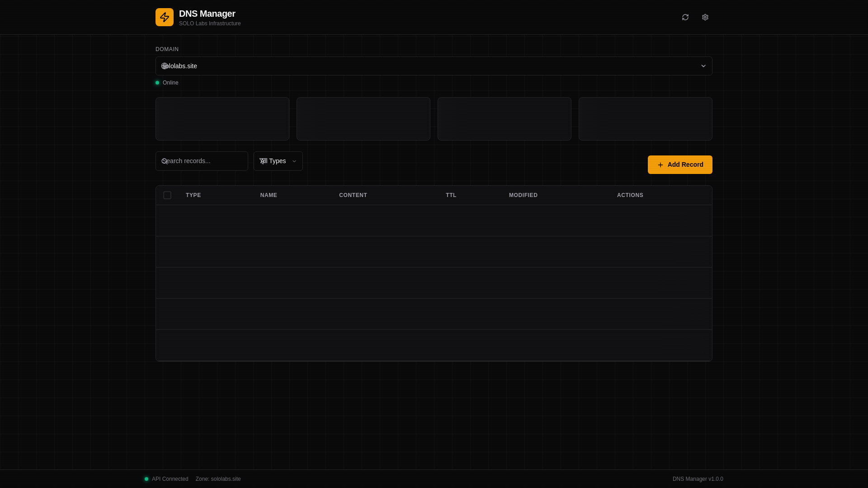Open the All Types filter dropdown
The width and height of the screenshot is (868, 488).
(x=278, y=161)
